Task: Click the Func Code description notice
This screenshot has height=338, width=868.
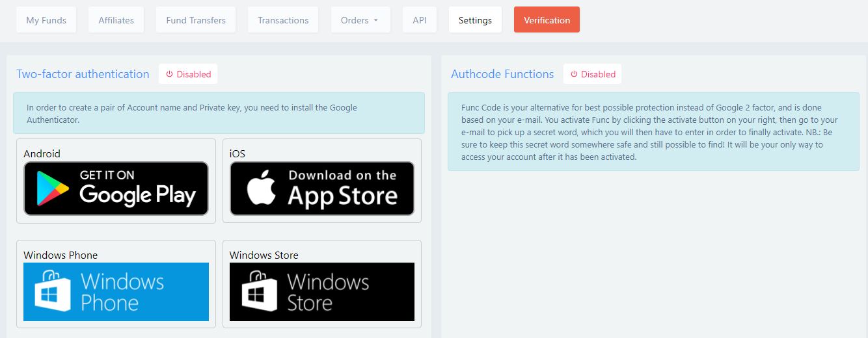Action: 653,132
